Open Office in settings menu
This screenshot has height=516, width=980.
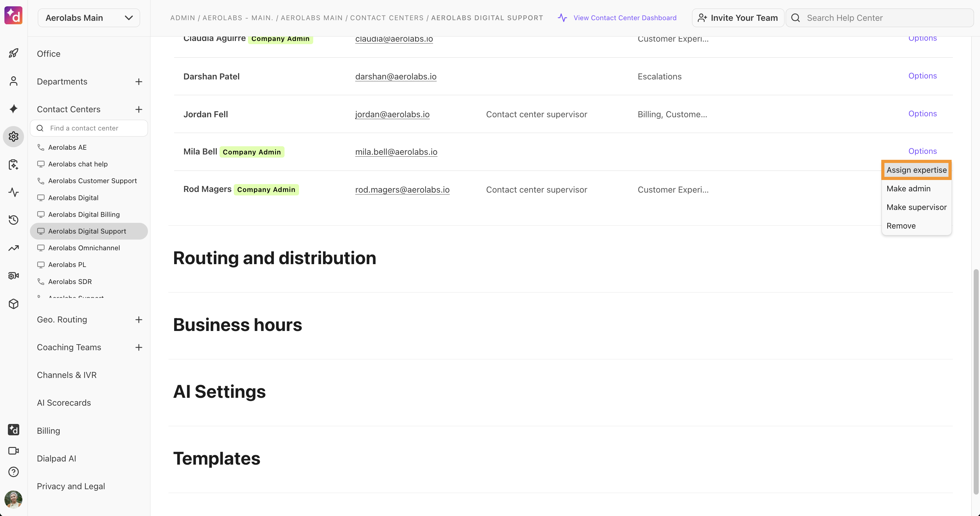coord(49,54)
